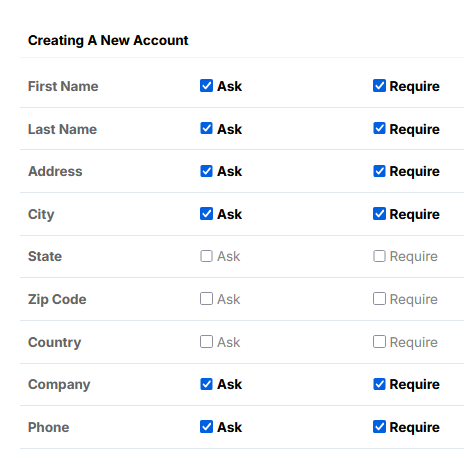This screenshot has width=464, height=466.
Task: Toggle the Address Ask checkbox
Action: (x=206, y=171)
